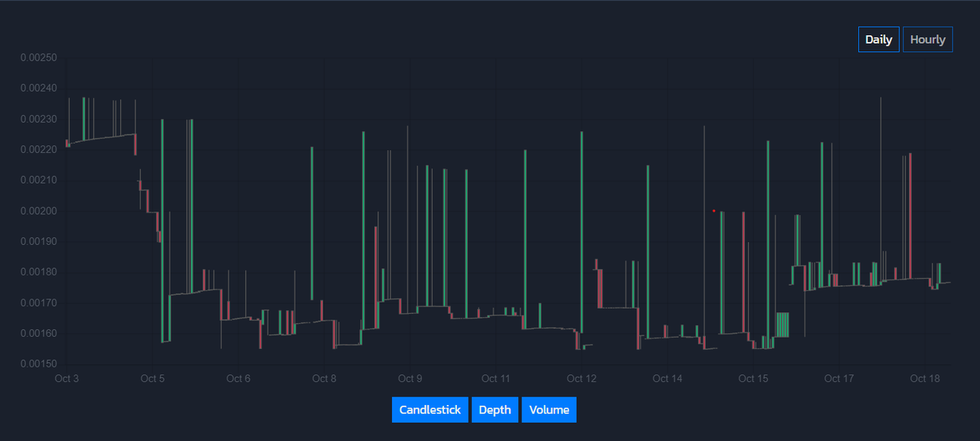Open the Depth chart tab
Viewport: 980px width, 441px height.
(x=495, y=410)
